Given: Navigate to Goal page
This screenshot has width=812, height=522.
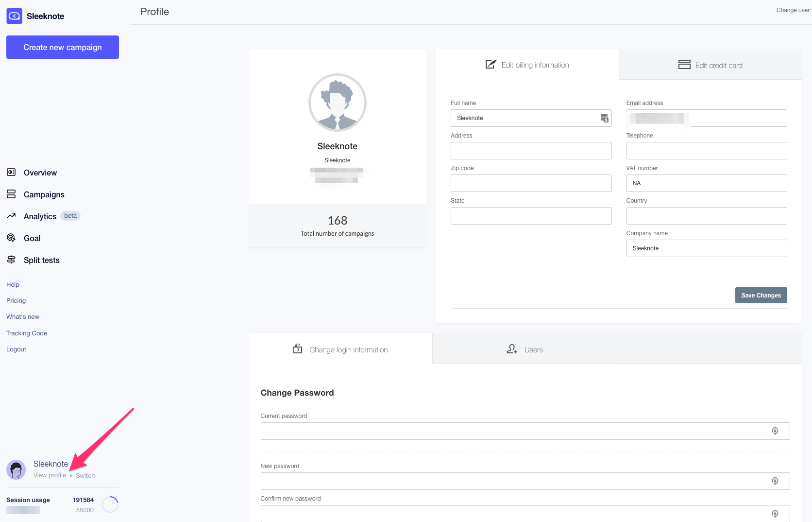Looking at the screenshot, I should tap(32, 238).
